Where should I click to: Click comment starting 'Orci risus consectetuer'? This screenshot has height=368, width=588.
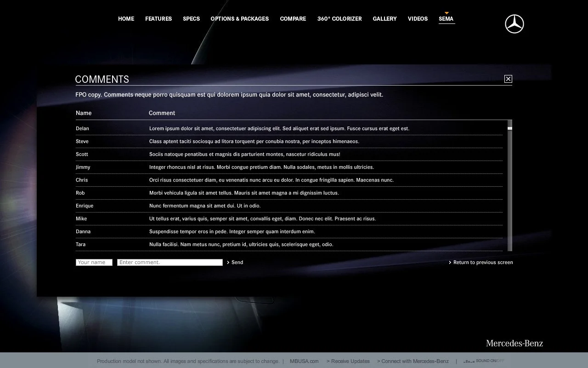271,180
